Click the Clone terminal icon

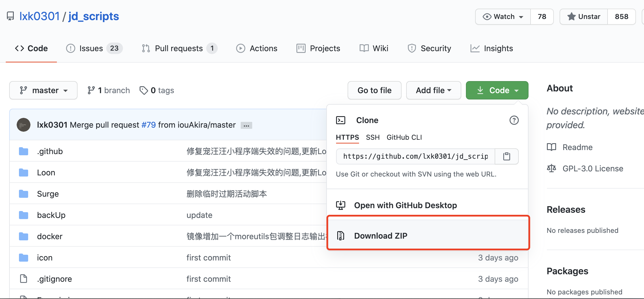coord(341,120)
